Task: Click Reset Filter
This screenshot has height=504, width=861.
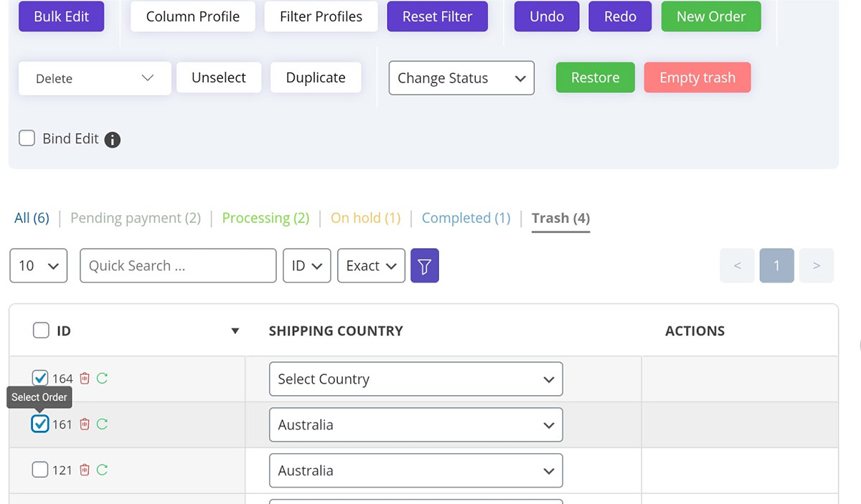Action: pos(438,16)
